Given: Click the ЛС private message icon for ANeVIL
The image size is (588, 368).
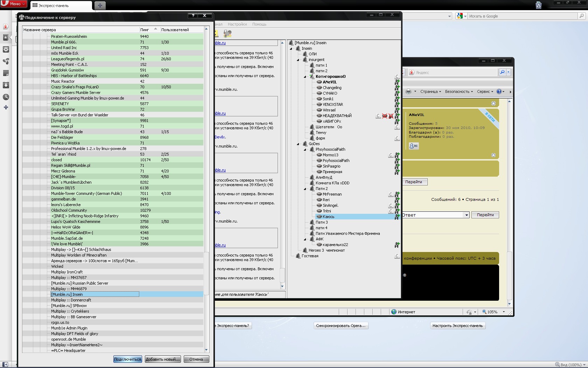Looking at the screenshot, I should 413,146.
